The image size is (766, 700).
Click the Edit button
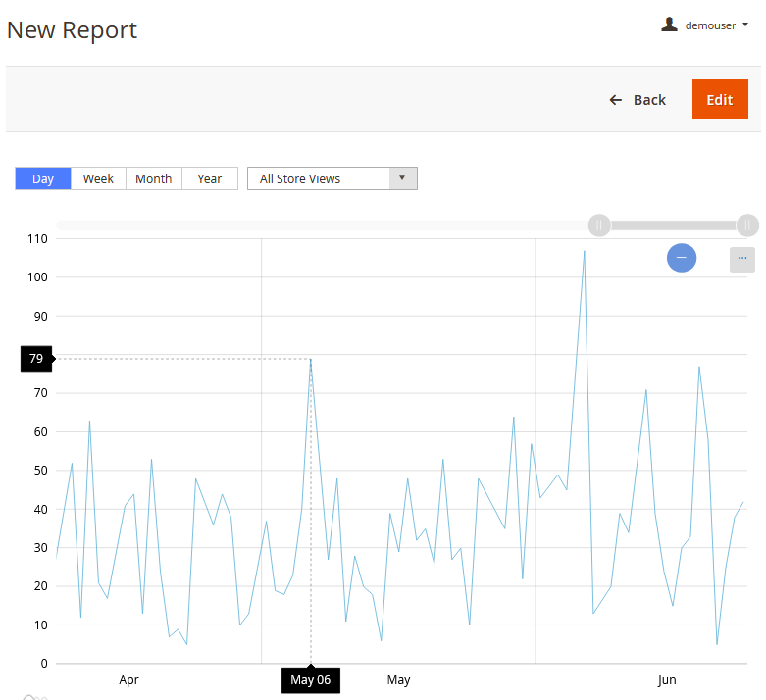point(719,99)
